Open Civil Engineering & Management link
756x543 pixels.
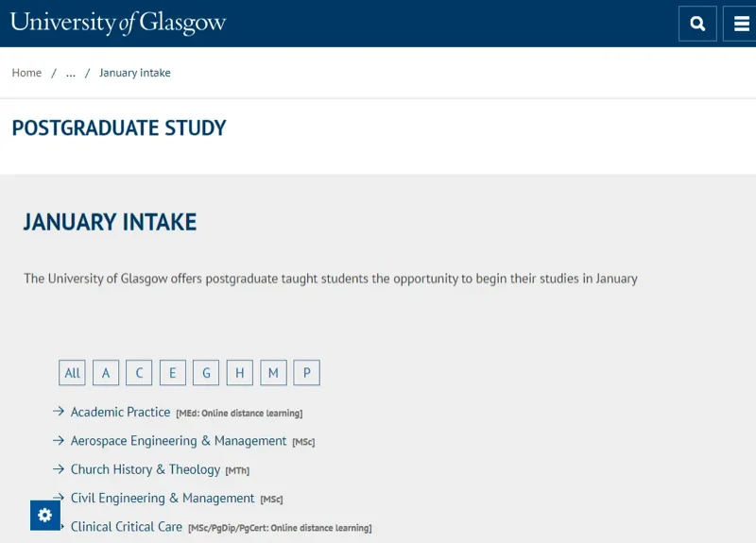[162, 498]
